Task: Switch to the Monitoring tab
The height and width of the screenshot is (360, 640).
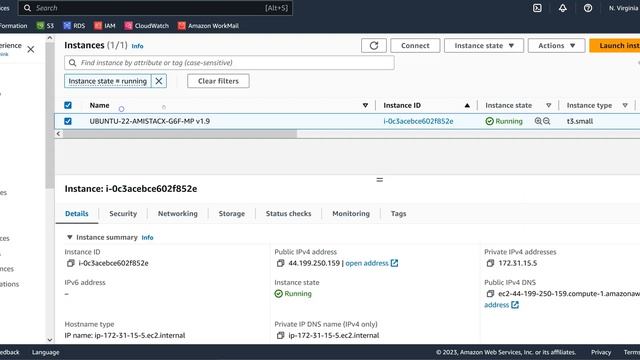Action: (351, 213)
